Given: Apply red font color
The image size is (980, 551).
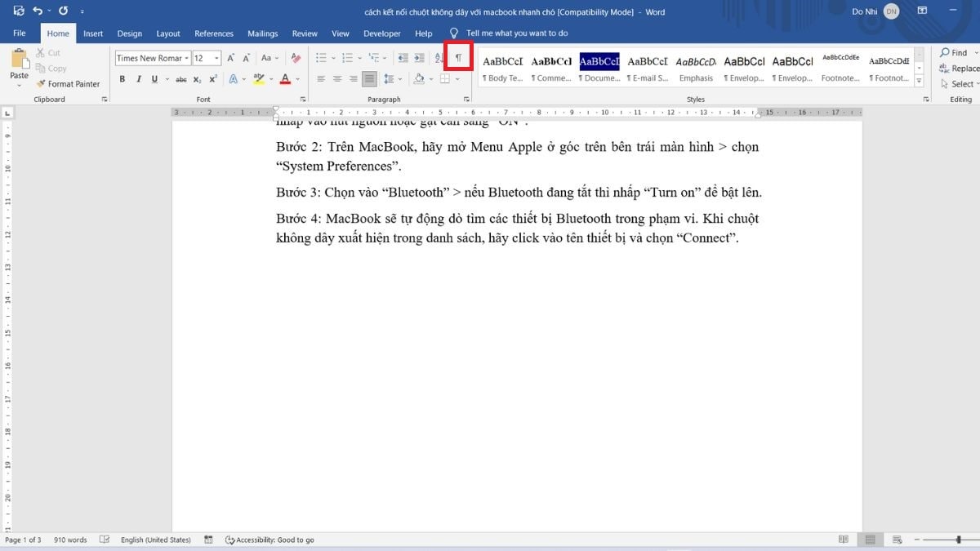Looking at the screenshot, I should 285,79.
